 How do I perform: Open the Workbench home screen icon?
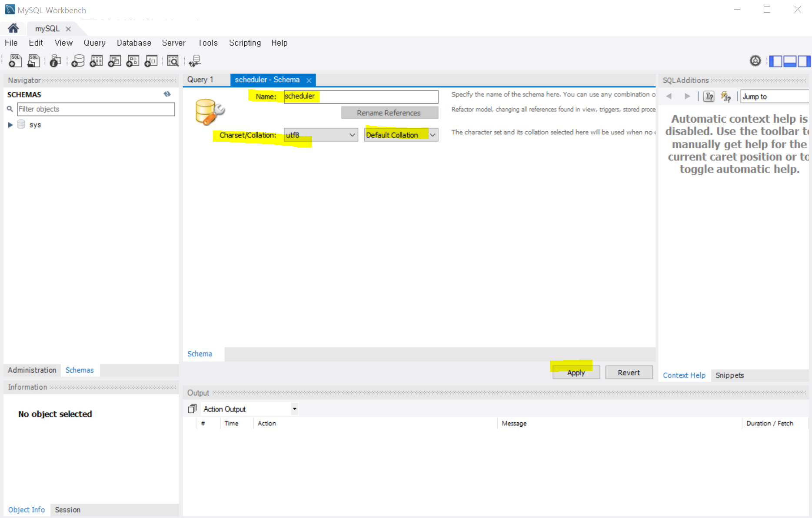[x=13, y=28]
